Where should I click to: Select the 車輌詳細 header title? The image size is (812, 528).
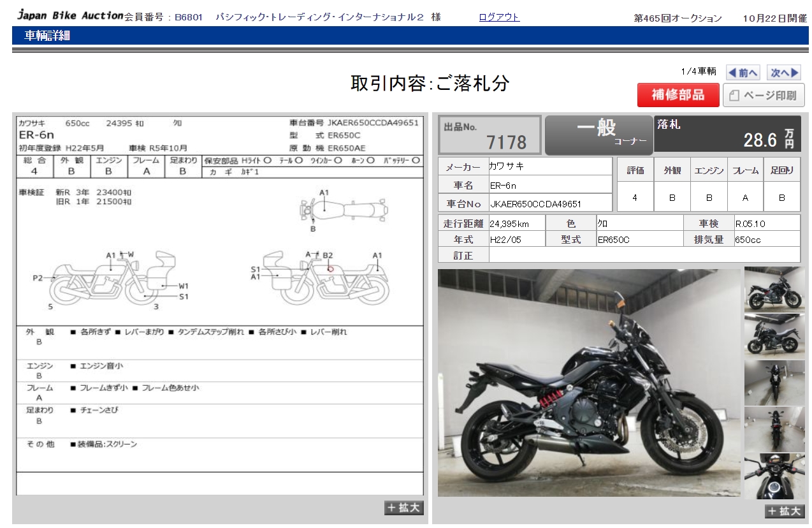click(x=47, y=36)
